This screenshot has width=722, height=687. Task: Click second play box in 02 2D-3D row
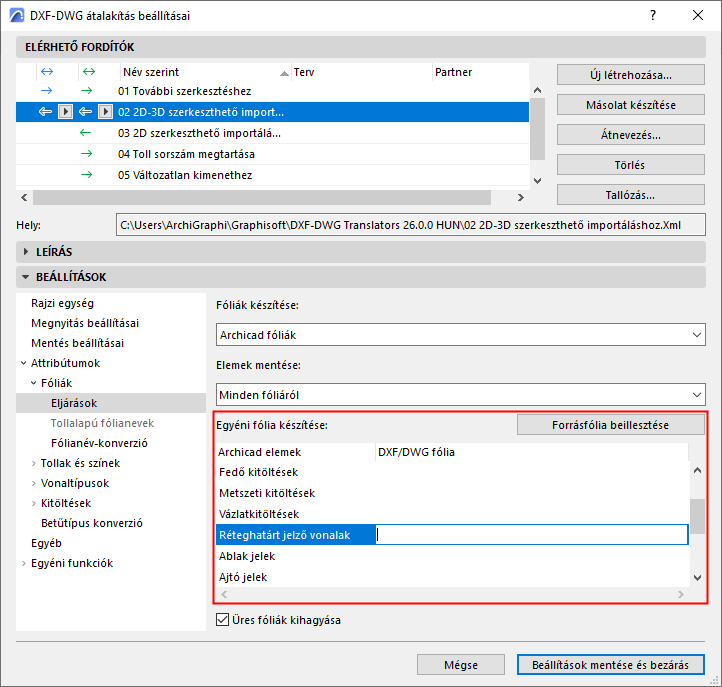[105, 112]
